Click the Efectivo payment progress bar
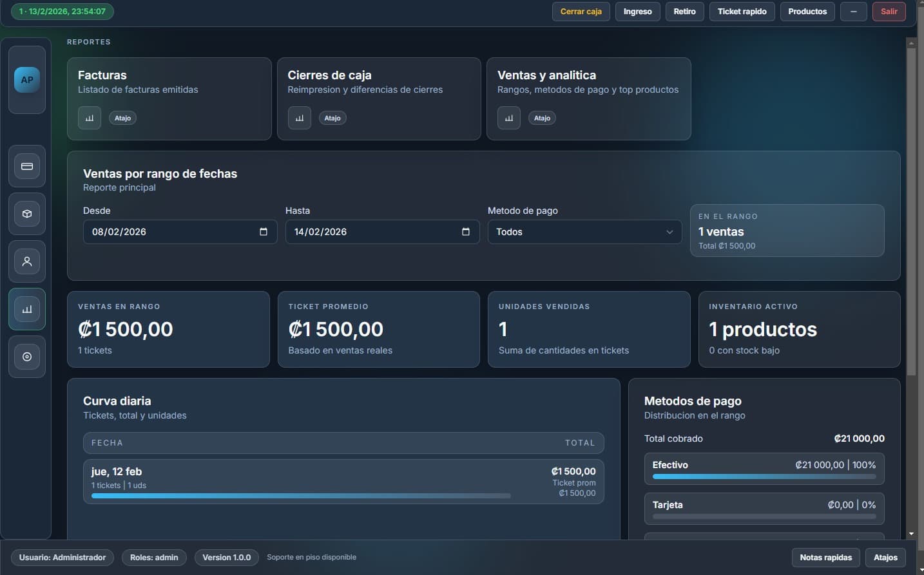The image size is (924, 575). pyautogui.click(x=764, y=476)
